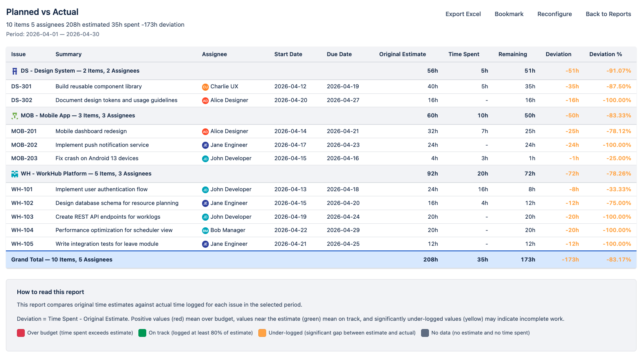644x362 pixels.
Task: Click Charlie UX avatar on DS-301
Action: pos(205,87)
